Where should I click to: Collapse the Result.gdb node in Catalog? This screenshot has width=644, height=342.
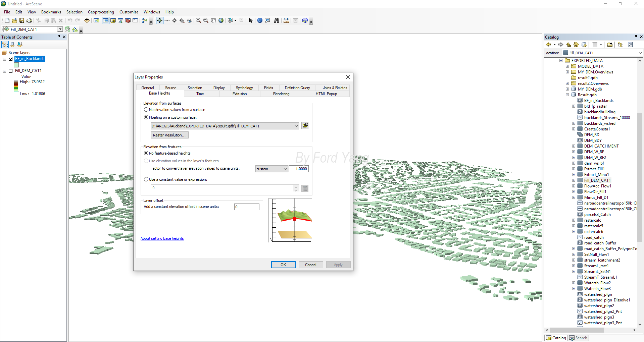pos(567,95)
